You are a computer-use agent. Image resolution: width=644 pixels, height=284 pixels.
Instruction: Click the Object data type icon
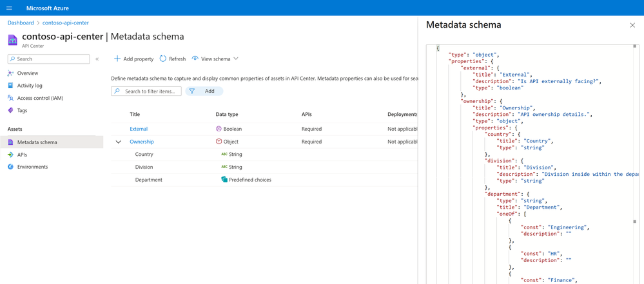coord(219,142)
